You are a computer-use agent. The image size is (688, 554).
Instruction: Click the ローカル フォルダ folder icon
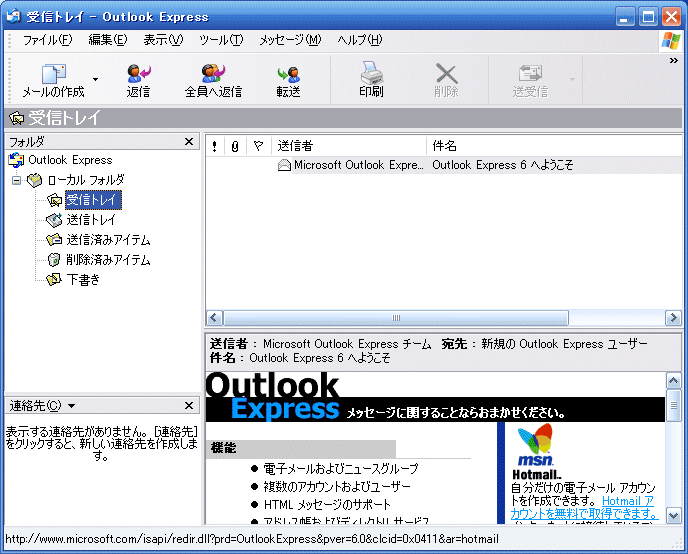click(x=35, y=180)
